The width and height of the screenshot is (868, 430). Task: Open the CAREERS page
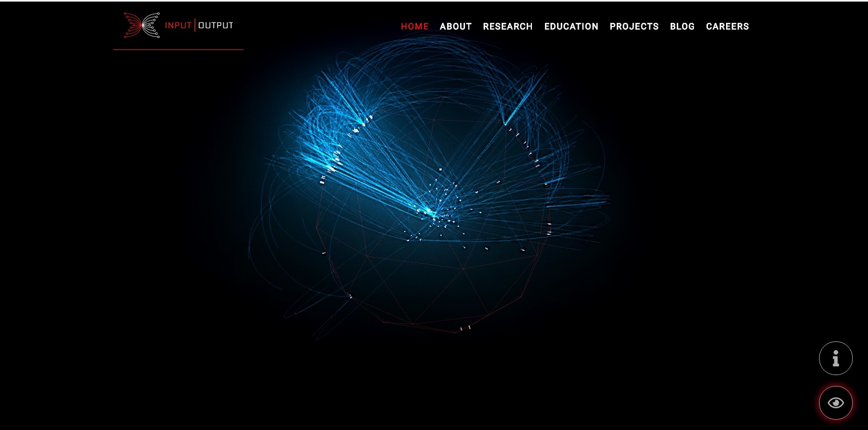coord(727,27)
